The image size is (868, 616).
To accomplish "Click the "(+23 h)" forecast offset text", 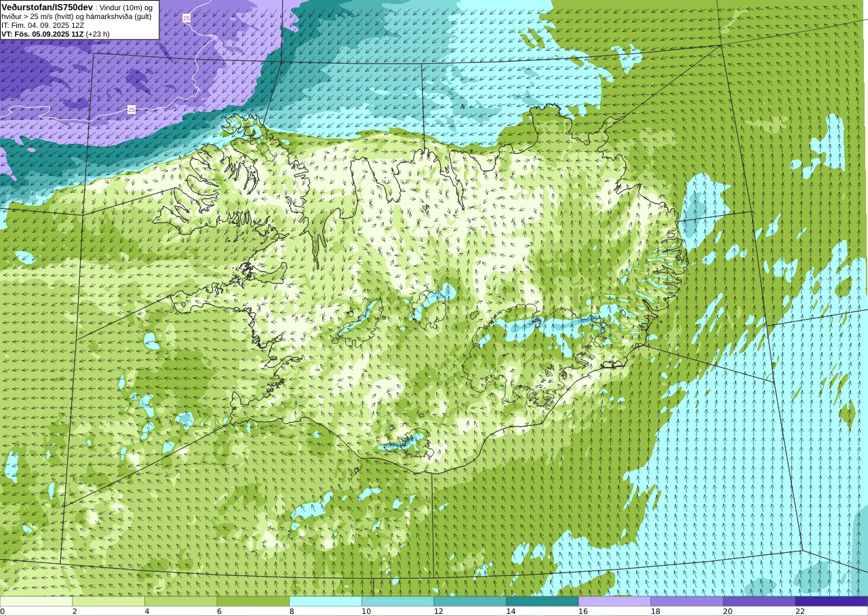I will [x=98, y=34].
